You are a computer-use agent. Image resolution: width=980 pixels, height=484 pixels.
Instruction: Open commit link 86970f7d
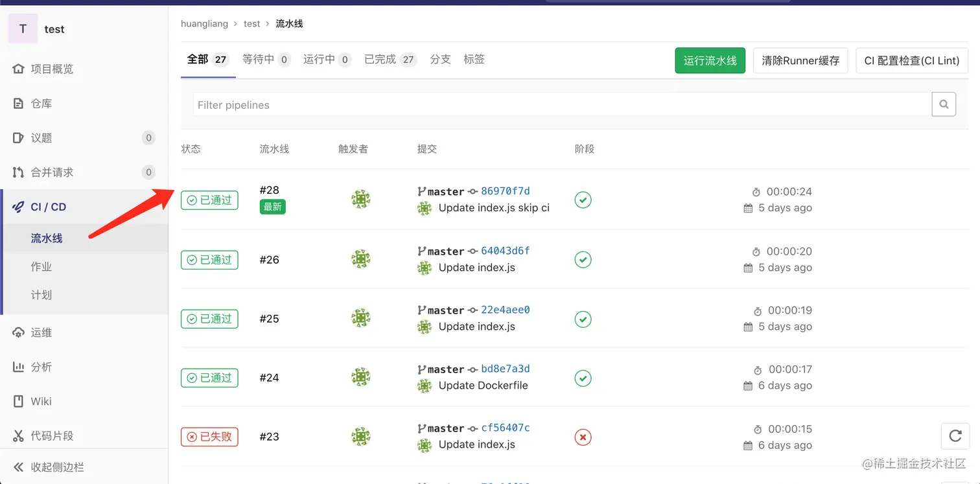pyautogui.click(x=505, y=191)
